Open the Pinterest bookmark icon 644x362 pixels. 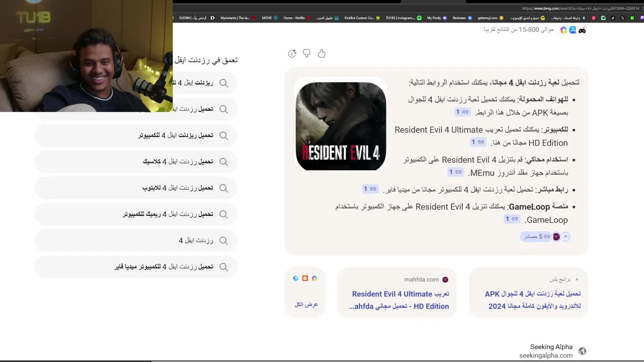(x=594, y=18)
